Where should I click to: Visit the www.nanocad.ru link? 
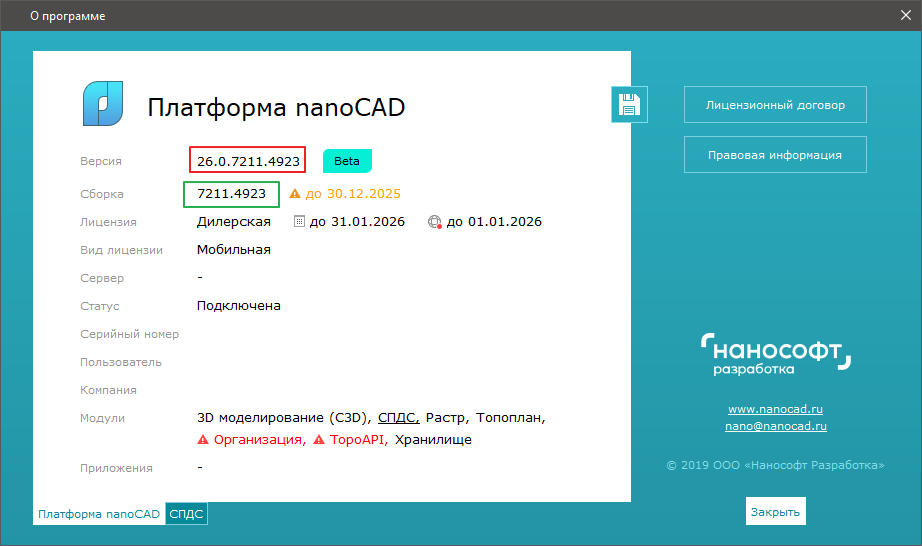(x=775, y=409)
